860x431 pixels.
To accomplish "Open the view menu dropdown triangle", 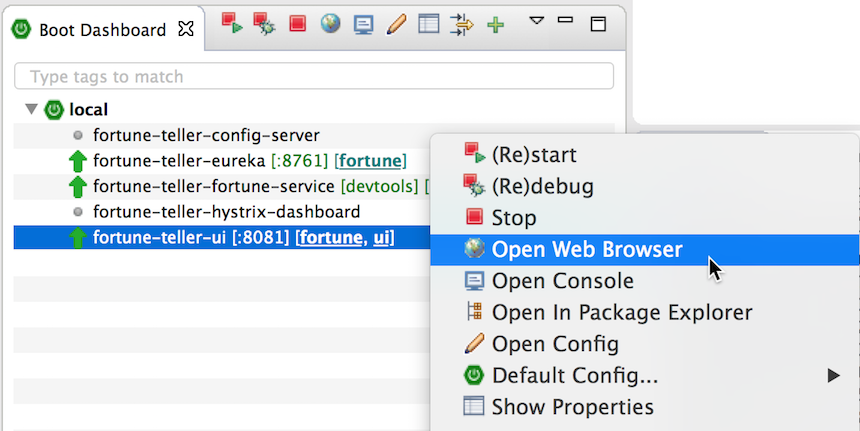I will (x=536, y=20).
